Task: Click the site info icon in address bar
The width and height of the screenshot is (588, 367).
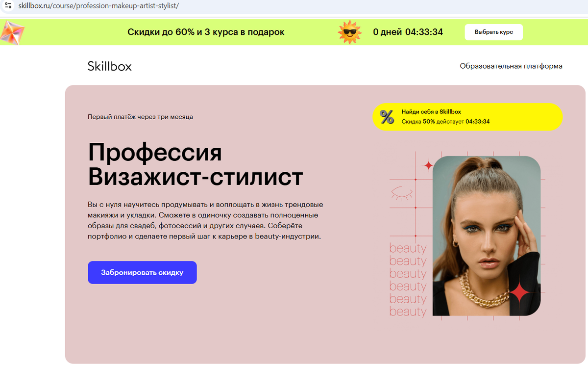Action: click(x=7, y=6)
